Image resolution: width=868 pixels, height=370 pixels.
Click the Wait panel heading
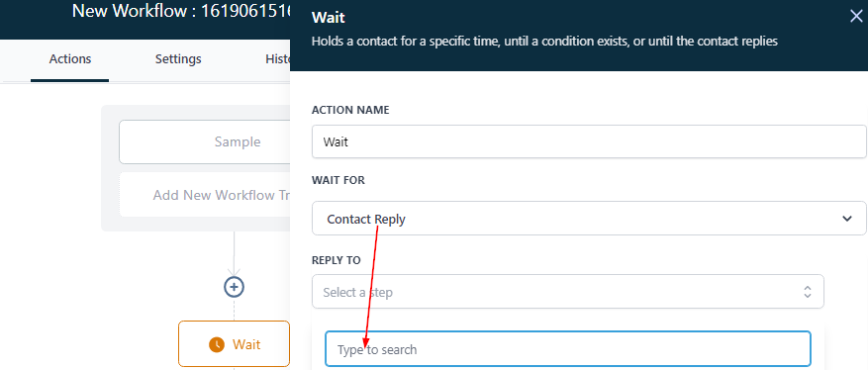pyautogui.click(x=329, y=17)
